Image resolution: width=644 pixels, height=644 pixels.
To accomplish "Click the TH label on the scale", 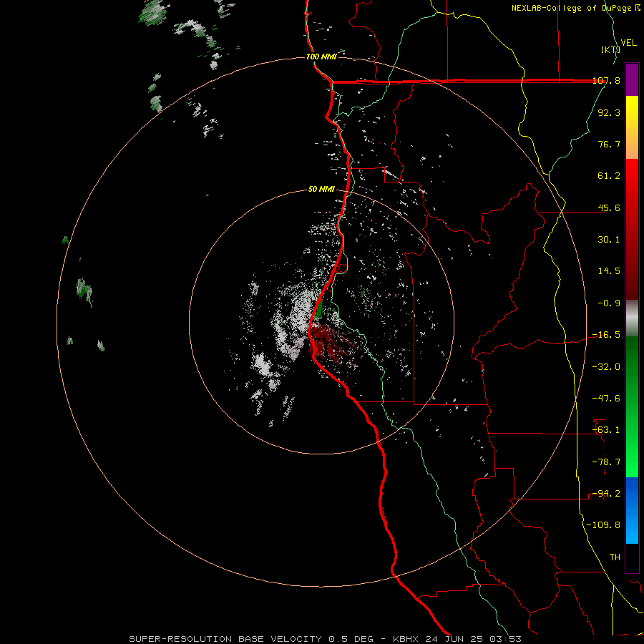I will [x=615, y=557].
